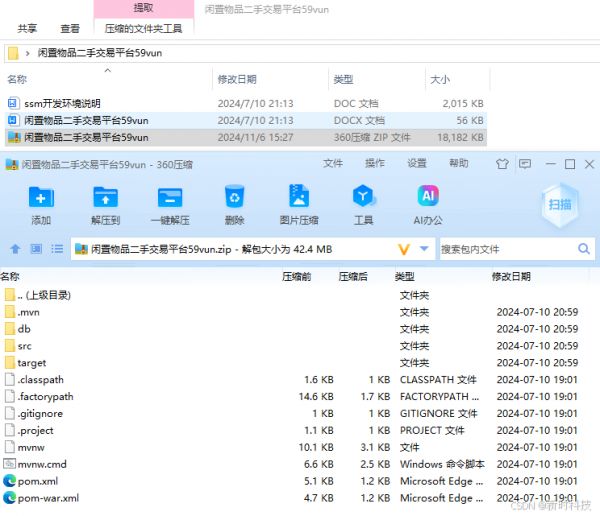Open the 文件 menu in 360压缩
The width and height of the screenshot is (600, 516).
(333, 163)
